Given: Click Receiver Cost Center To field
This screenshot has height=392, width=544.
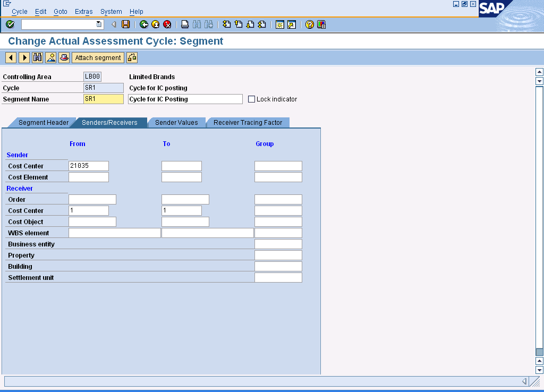Looking at the screenshot, I should 182,210.
